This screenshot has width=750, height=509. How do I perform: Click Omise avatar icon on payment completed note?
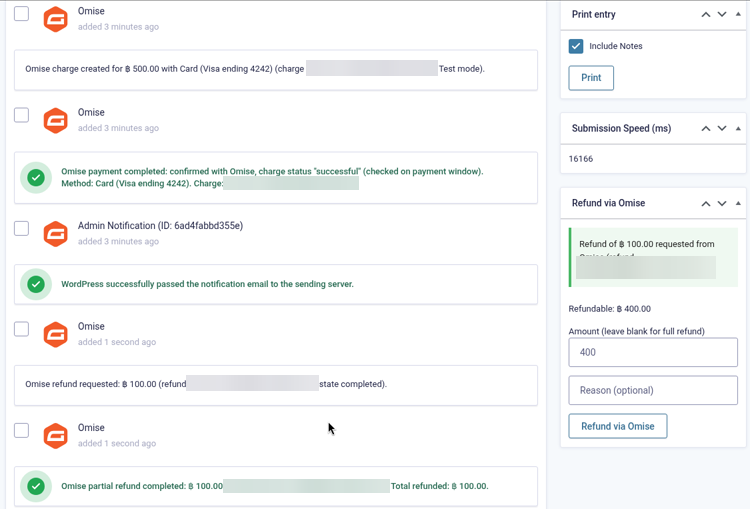(55, 121)
